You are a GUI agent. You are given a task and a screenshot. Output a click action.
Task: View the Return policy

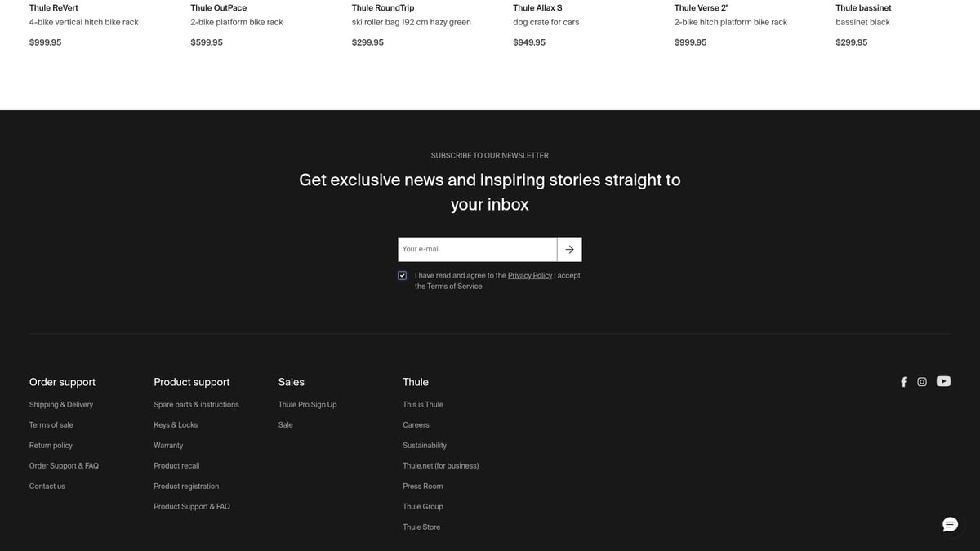click(51, 446)
